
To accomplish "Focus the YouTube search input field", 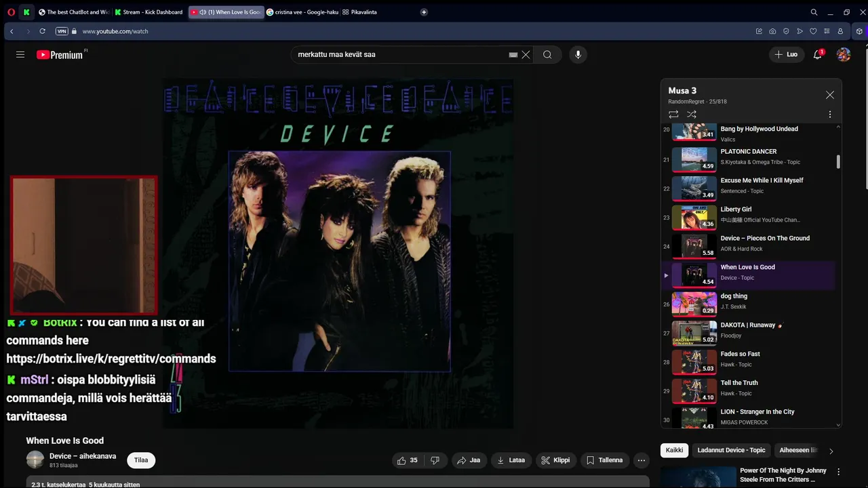I will point(401,55).
